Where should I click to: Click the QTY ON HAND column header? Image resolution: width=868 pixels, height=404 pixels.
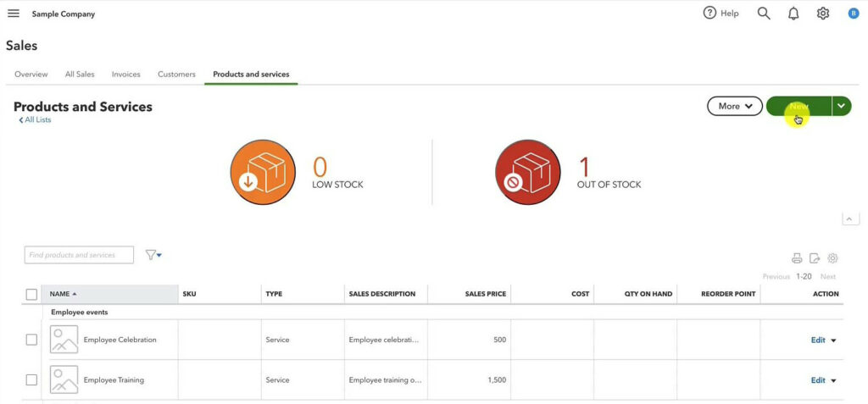pos(635,294)
